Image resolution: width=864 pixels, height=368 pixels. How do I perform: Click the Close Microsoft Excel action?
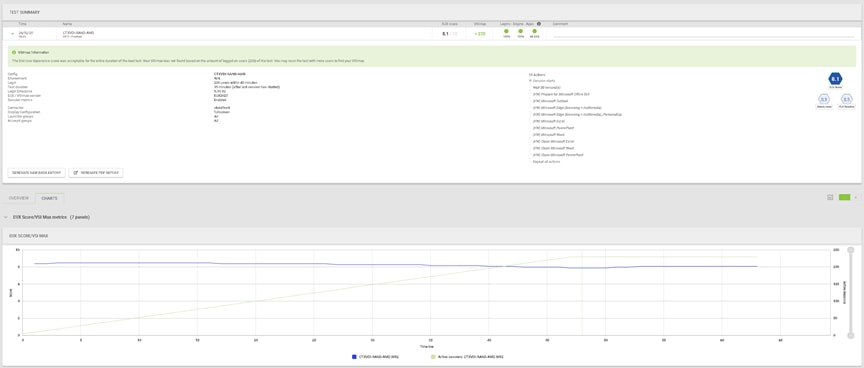pyautogui.click(x=554, y=141)
